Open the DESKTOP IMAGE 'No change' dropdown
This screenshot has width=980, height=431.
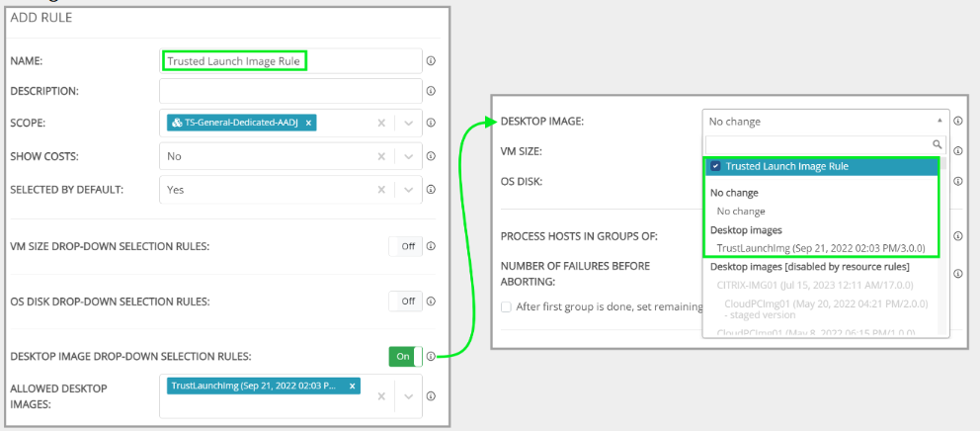click(x=825, y=122)
